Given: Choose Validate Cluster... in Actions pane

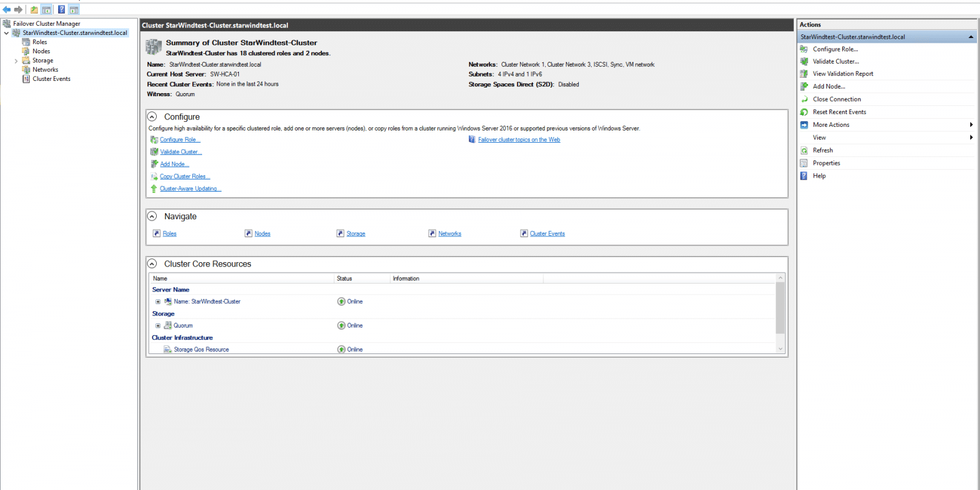Looking at the screenshot, I should [836, 61].
